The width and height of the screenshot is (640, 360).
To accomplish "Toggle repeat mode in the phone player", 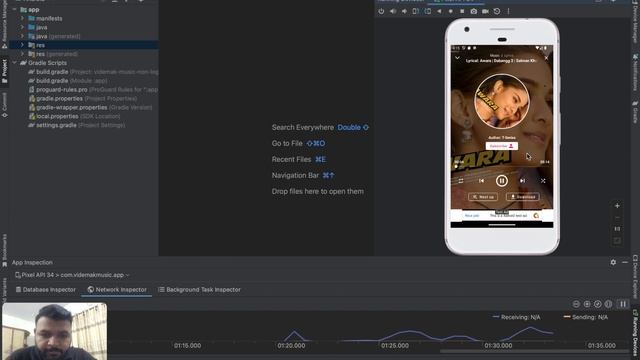I will (460, 180).
